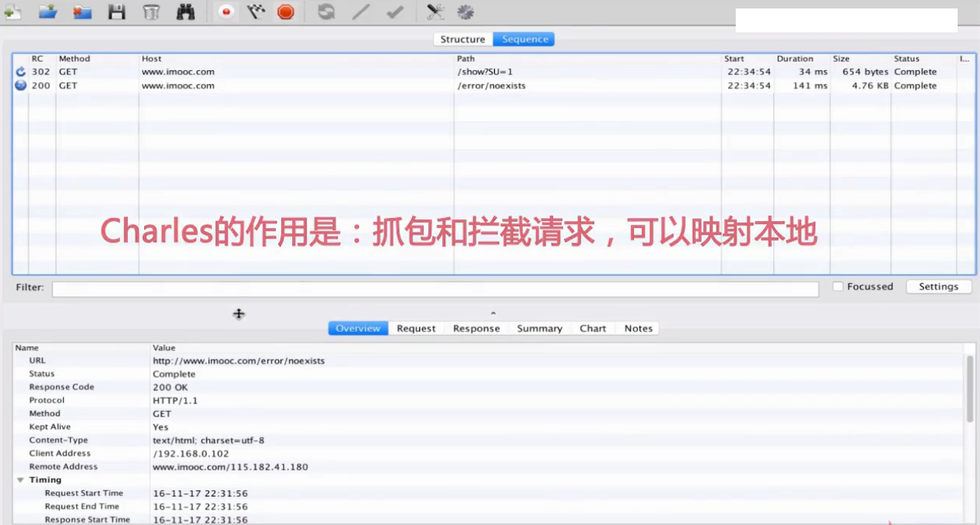
Task: Click the 4.76 KB size cell
Action: coord(870,85)
